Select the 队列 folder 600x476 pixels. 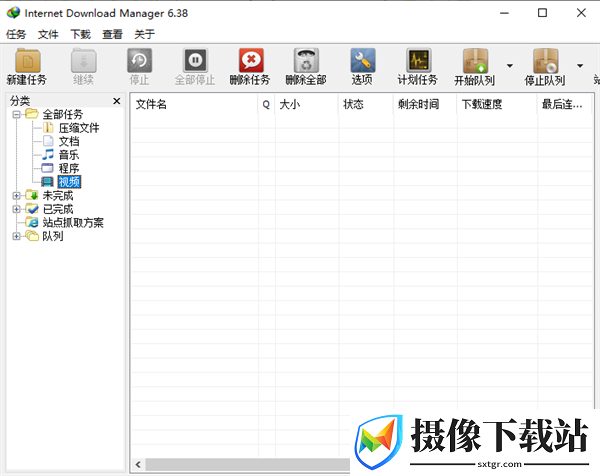(x=53, y=236)
